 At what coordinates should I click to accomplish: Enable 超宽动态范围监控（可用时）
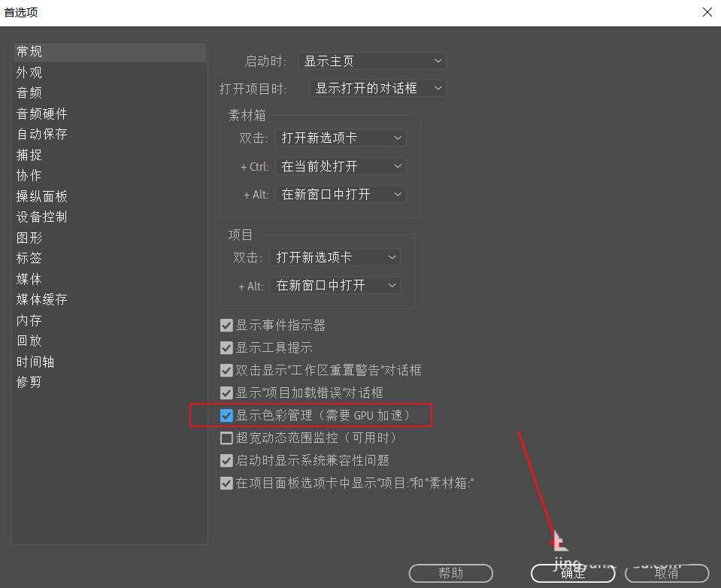[x=226, y=438]
